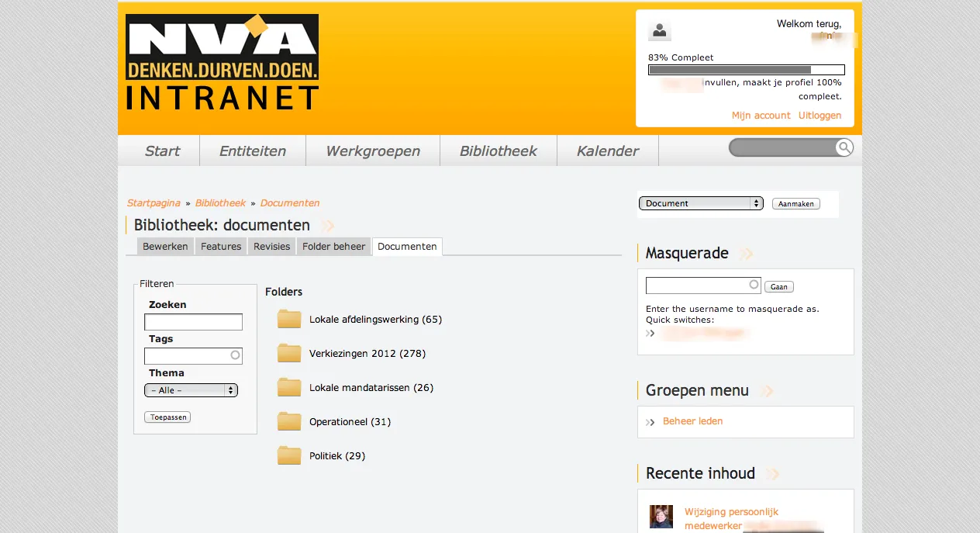Click the Tags autocomplete field
This screenshot has width=980, height=533.
pyautogui.click(x=193, y=356)
